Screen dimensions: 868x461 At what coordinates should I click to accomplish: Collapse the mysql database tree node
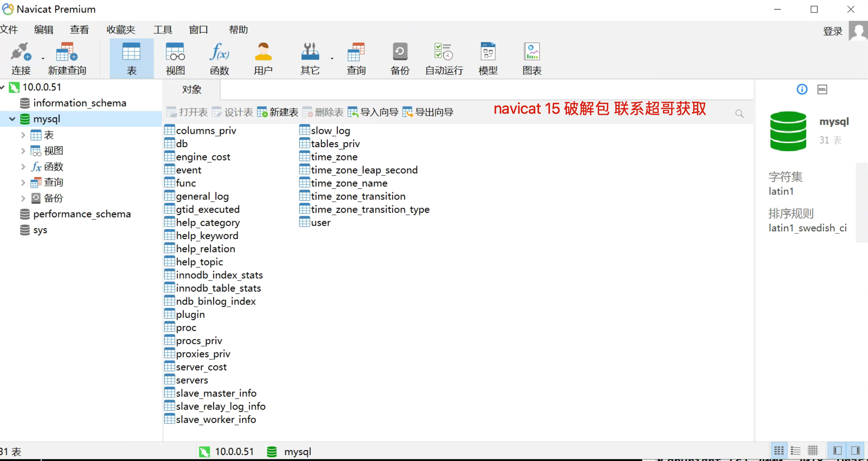pyautogui.click(x=12, y=119)
